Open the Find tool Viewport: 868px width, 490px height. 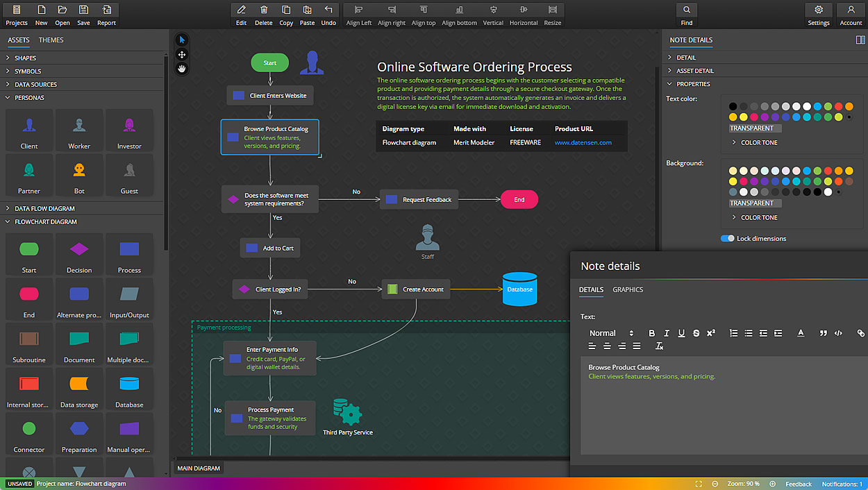686,10
